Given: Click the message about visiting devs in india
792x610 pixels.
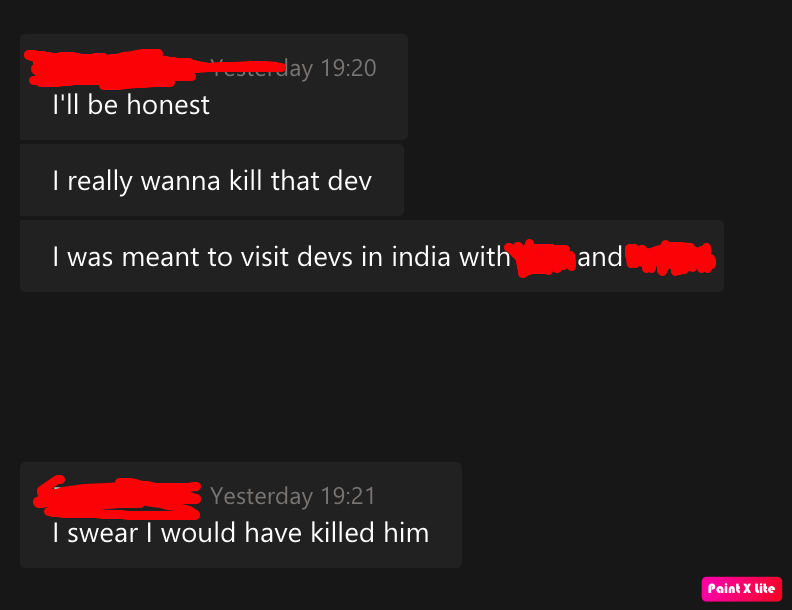Looking at the screenshot, I should coord(372,256).
